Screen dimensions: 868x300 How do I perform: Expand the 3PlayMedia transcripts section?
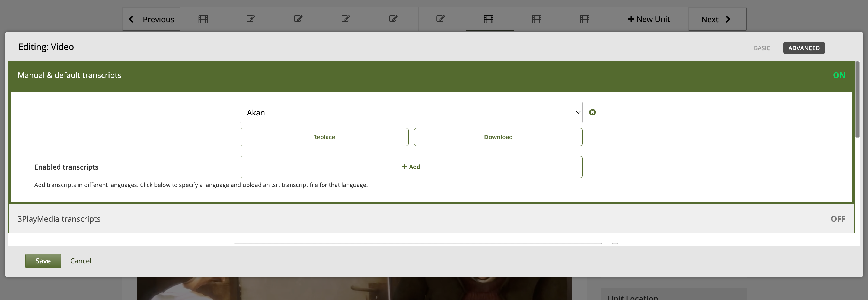[59, 219]
